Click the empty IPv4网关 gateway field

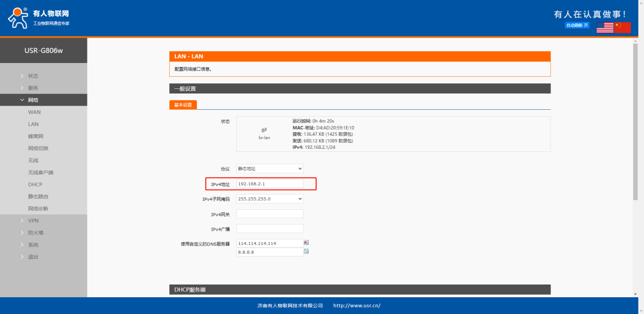pyautogui.click(x=270, y=214)
